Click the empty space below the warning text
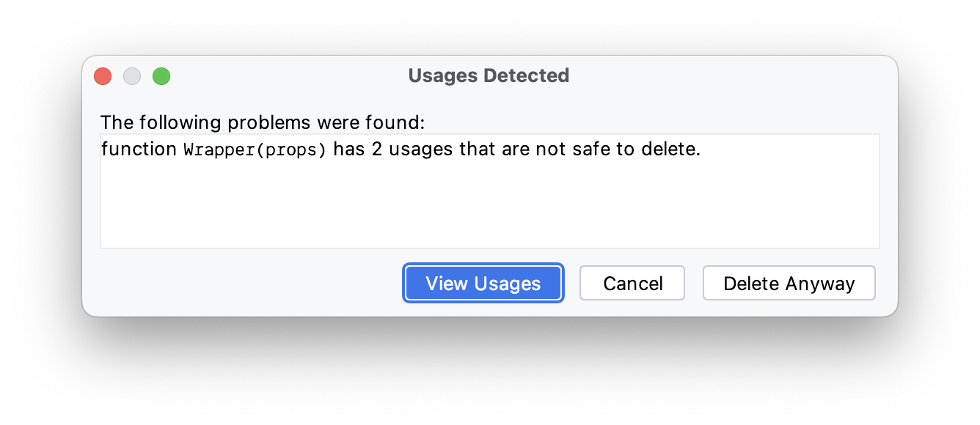This screenshot has width=980, height=425. tap(489, 212)
